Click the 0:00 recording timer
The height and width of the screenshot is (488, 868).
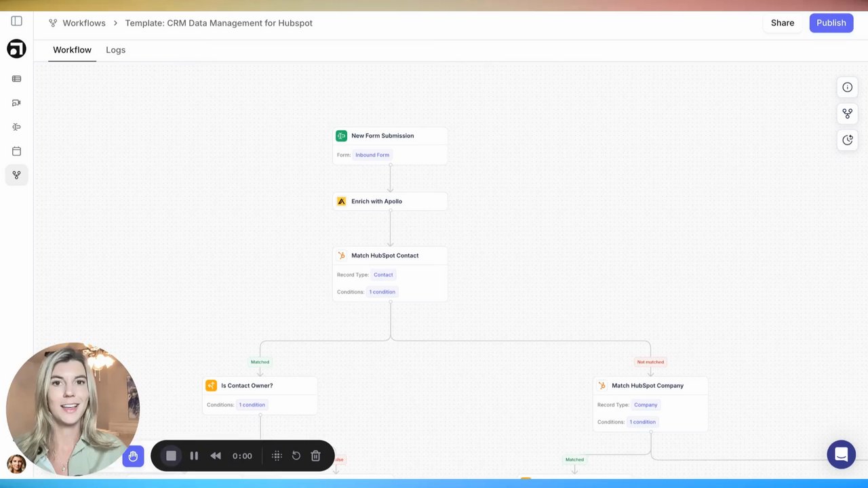[242, 456]
